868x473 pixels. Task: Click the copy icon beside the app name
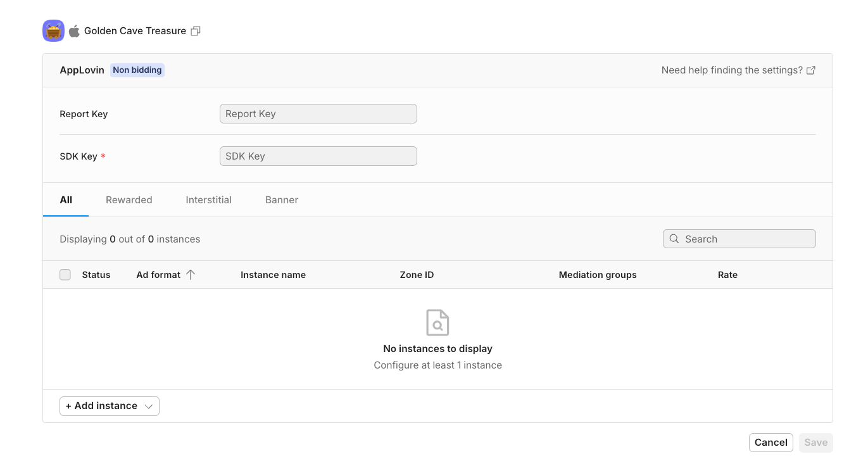[196, 31]
